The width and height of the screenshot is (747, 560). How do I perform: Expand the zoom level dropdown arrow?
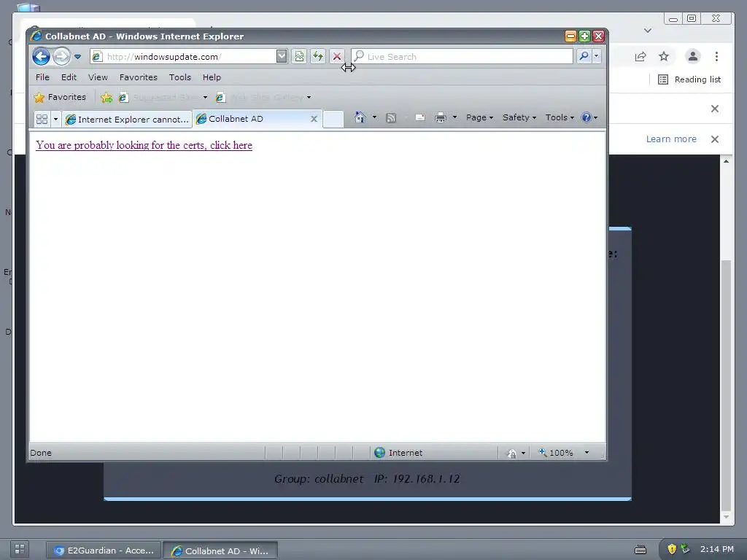(587, 453)
